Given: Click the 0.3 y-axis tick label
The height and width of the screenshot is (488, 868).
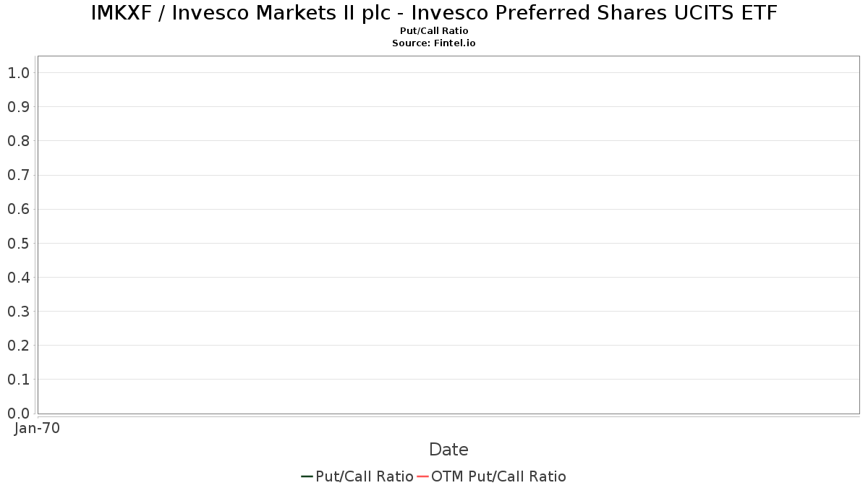Looking at the screenshot, I should click(18, 312).
